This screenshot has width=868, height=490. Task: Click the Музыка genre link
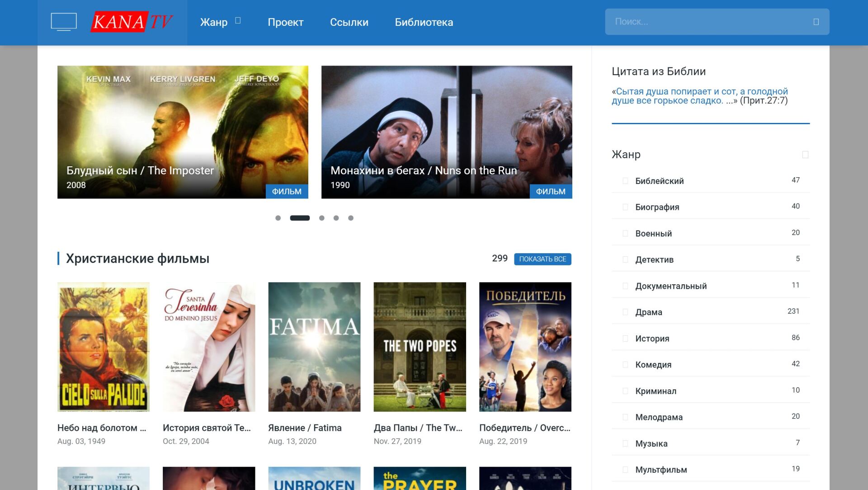(651, 443)
